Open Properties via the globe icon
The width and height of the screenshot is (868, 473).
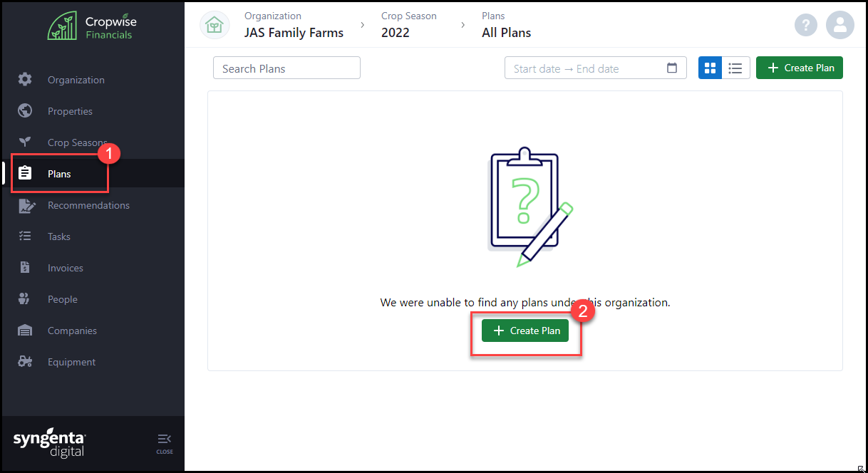(25, 111)
